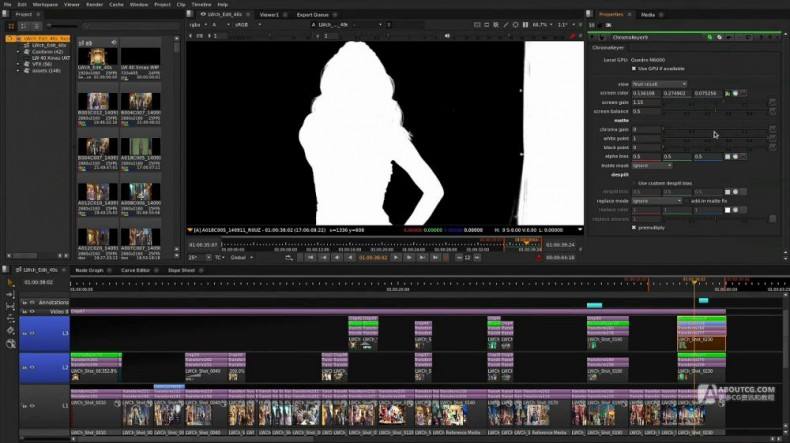Expand the replace mode dropdown
790x443 pixels.
point(654,200)
